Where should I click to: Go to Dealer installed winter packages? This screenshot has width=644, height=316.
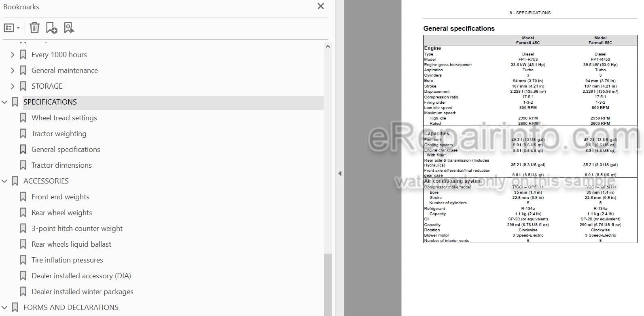tap(83, 292)
